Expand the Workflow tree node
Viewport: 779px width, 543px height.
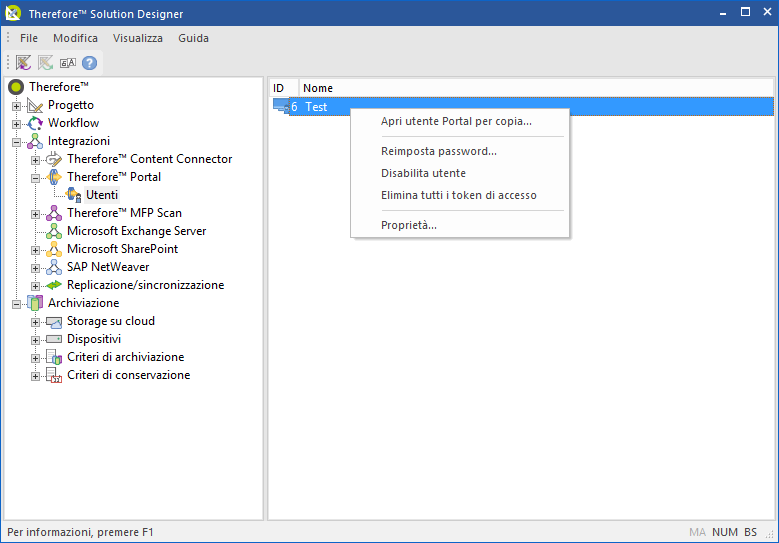[x=16, y=124]
